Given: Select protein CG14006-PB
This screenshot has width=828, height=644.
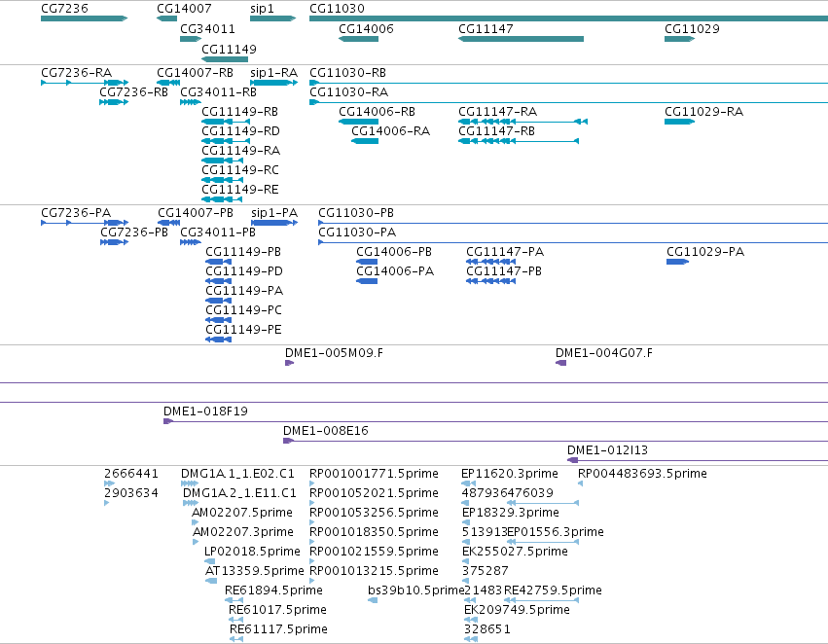Looking at the screenshot, I should pyautogui.click(x=367, y=262).
